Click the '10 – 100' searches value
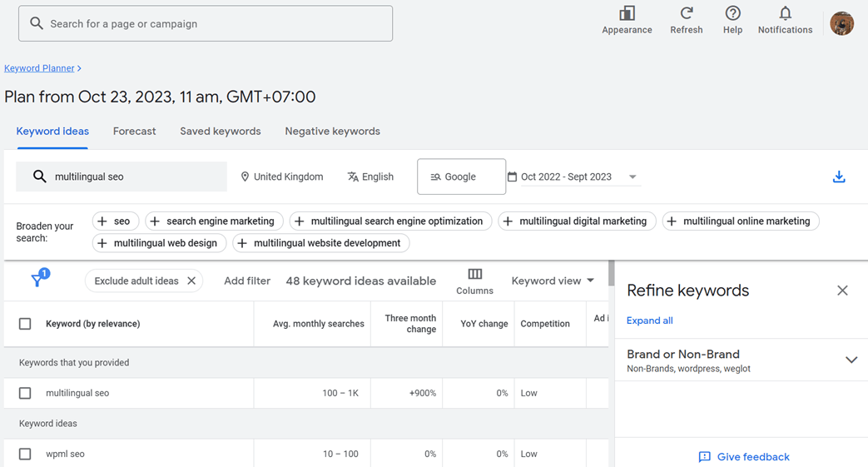The width and height of the screenshot is (868, 467). click(340, 454)
